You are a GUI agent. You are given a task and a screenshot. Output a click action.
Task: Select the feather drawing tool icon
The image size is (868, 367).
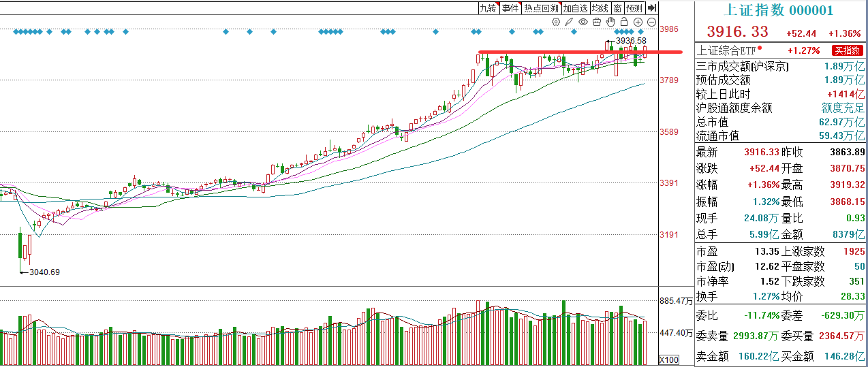569,22
